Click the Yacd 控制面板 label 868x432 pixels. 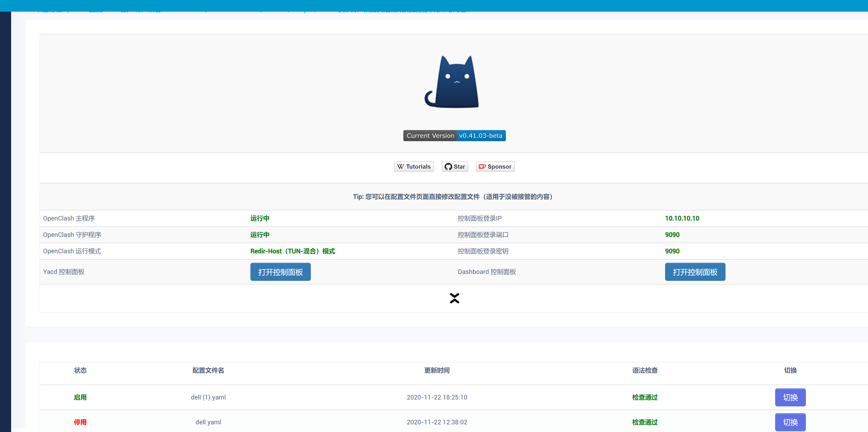coord(64,272)
